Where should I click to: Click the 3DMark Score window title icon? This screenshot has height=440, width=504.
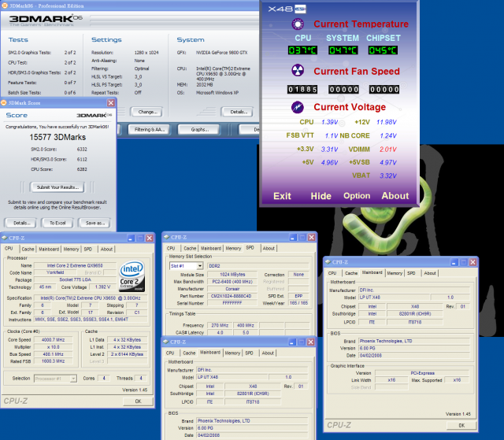pos(4,103)
